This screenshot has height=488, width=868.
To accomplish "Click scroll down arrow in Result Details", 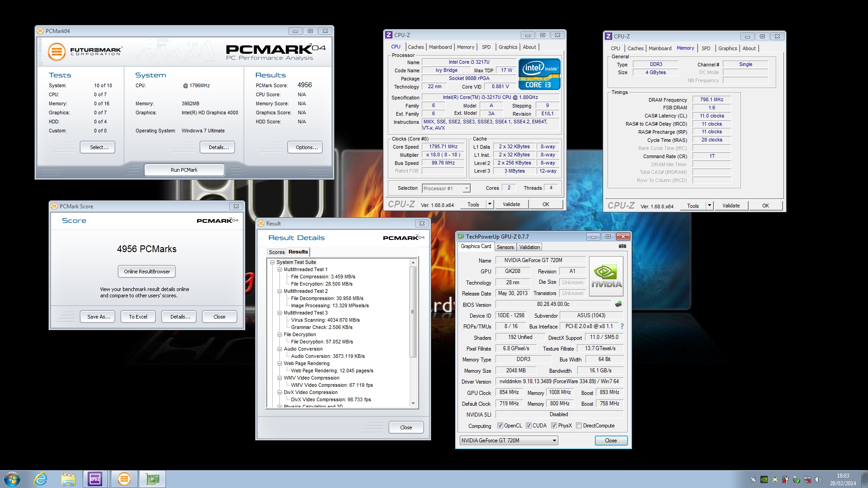I will point(413,403).
